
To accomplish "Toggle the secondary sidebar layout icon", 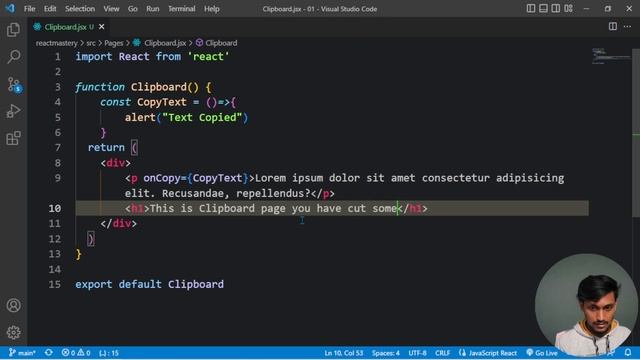I will click(556, 9).
